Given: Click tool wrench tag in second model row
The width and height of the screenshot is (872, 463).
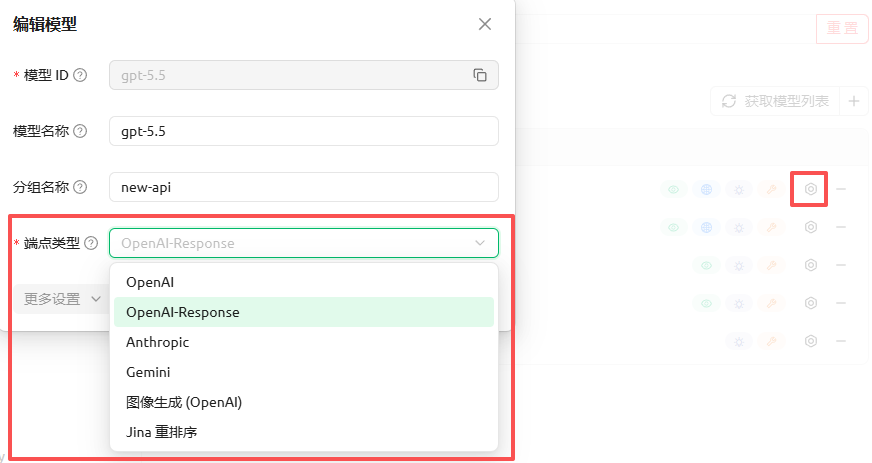Looking at the screenshot, I should tap(772, 227).
